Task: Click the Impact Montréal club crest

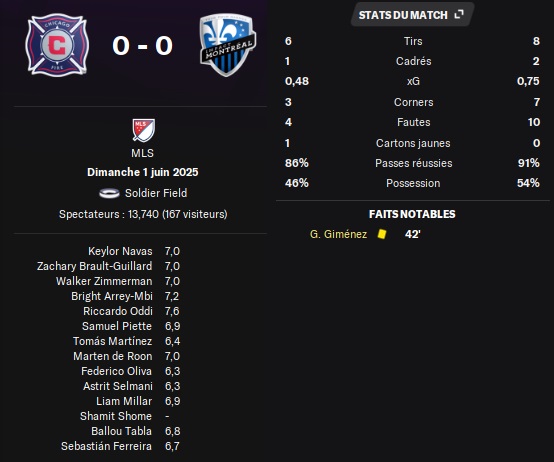Action: tap(228, 45)
